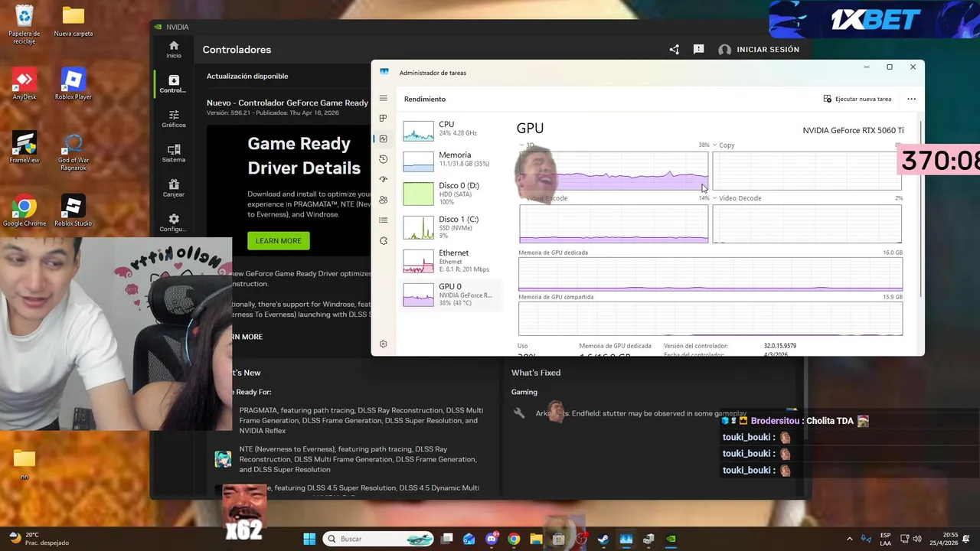Select the FrameView desktop shortcut
This screenshot has width=980, height=551.
tap(24, 147)
